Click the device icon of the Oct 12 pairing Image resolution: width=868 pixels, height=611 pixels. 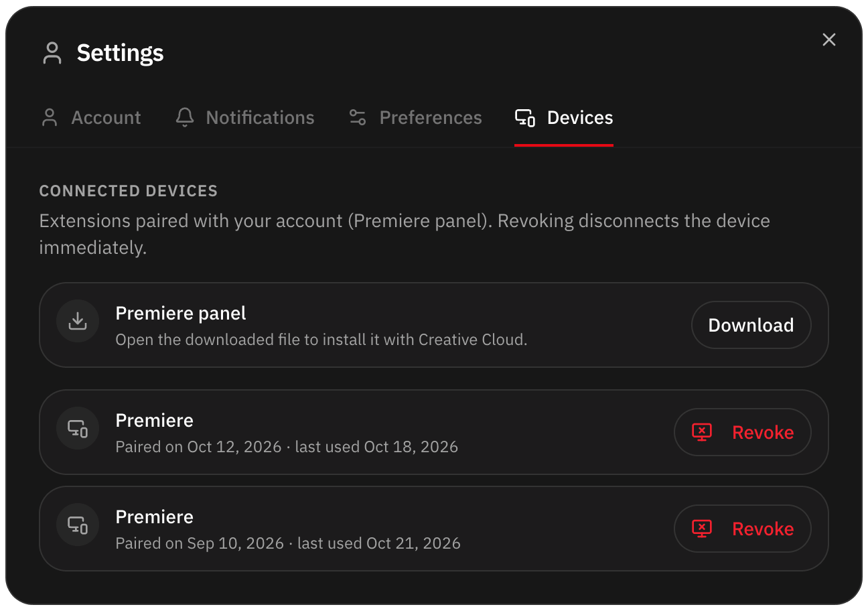coord(78,428)
